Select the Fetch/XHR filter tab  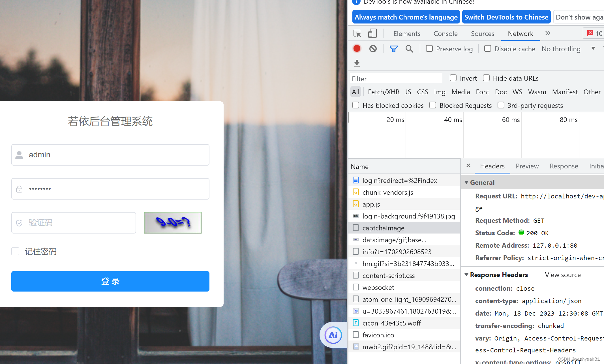point(384,92)
